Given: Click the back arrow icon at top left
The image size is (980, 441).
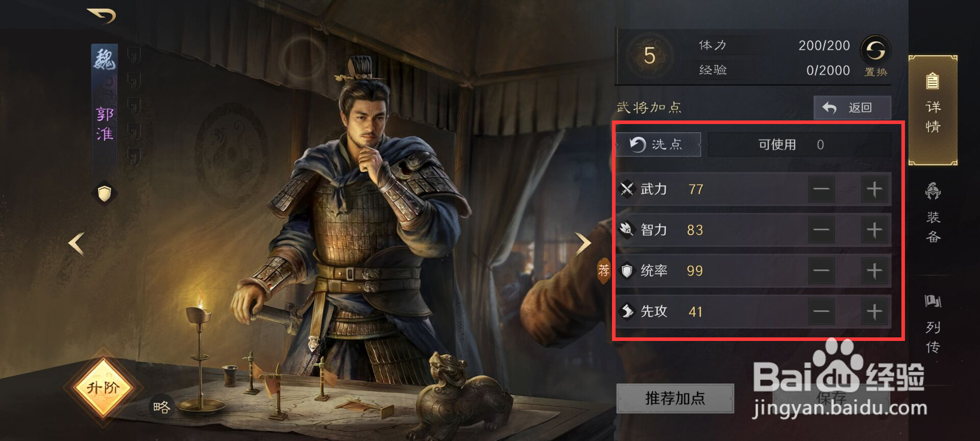Looking at the screenshot, I should (102, 16).
